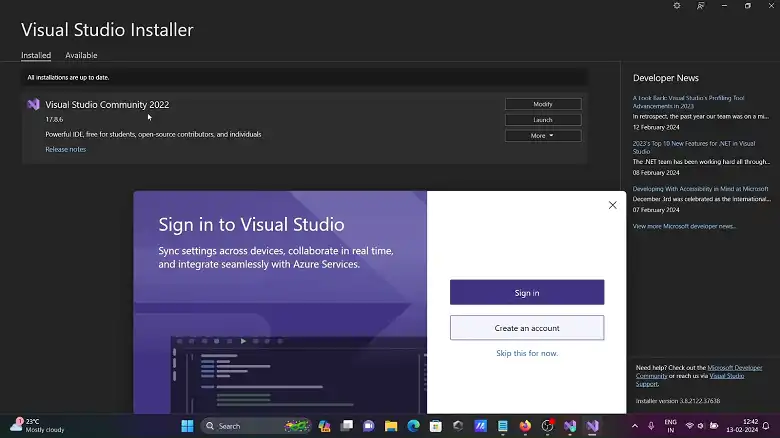
Task: Click the taskbar Search box
Action: pos(256,426)
